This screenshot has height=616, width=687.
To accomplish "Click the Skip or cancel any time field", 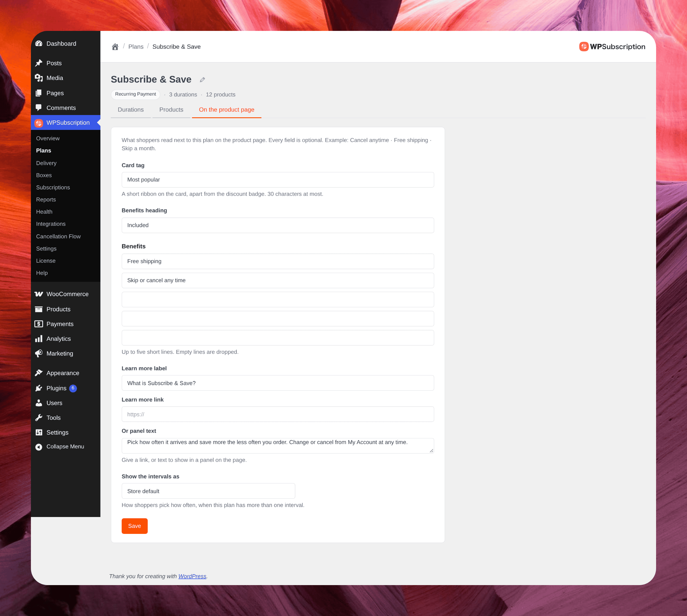I will point(278,280).
